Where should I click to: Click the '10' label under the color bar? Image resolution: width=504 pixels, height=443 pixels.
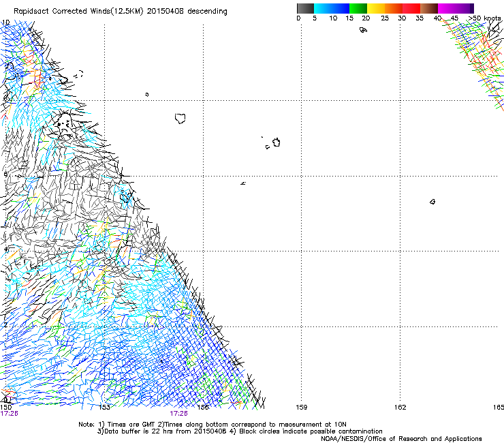click(x=333, y=18)
